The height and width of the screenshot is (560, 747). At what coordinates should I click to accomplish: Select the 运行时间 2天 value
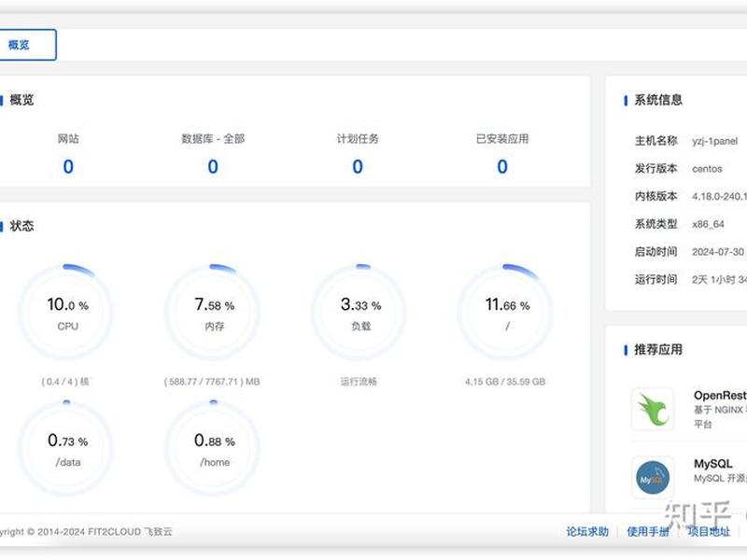click(x=719, y=279)
